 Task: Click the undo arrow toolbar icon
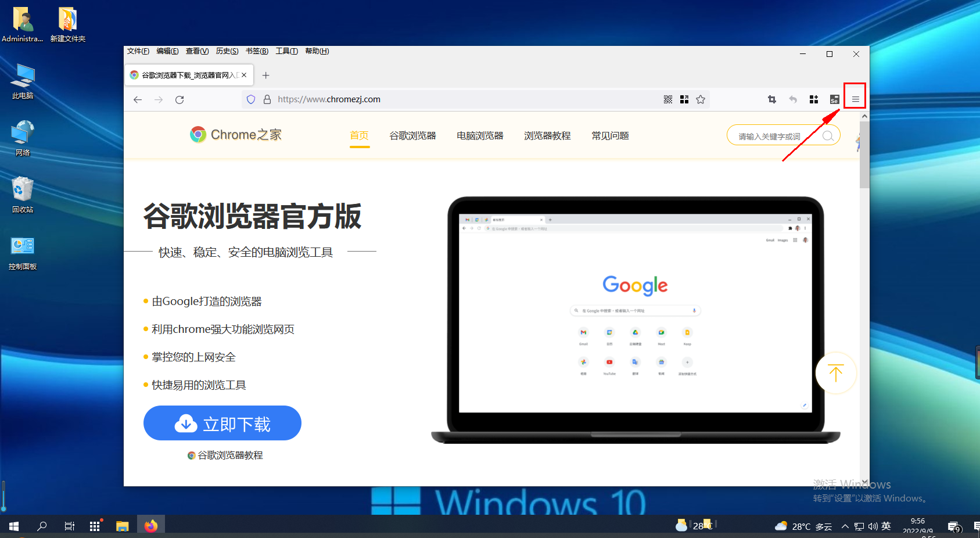(793, 99)
